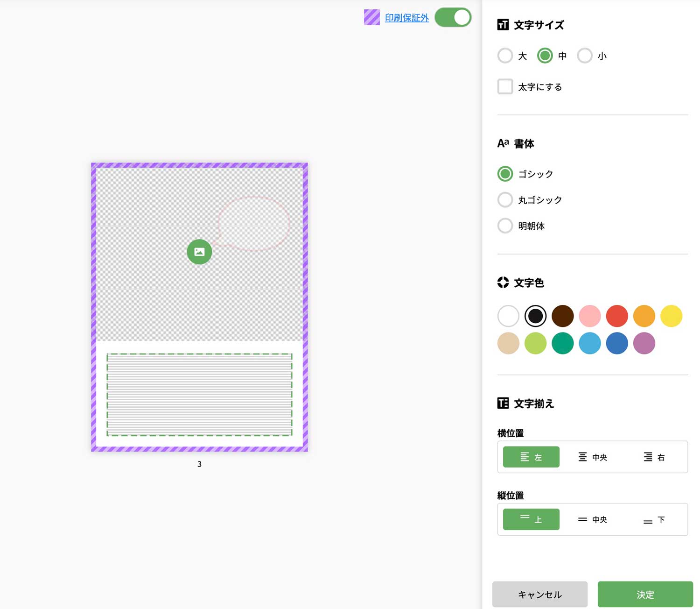Select large (大) text size
The width and height of the screenshot is (700, 609).
(x=505, y=56)
